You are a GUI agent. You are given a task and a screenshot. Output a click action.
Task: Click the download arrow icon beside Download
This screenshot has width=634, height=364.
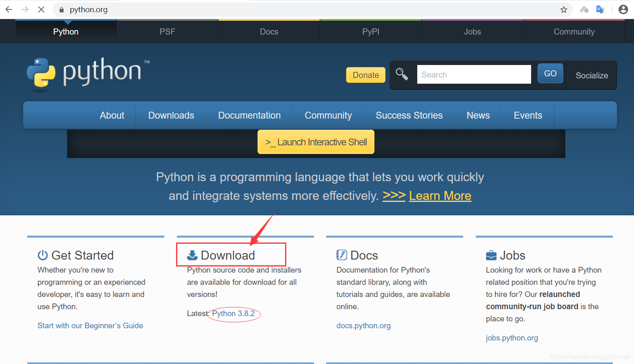(x=192, y=255)
